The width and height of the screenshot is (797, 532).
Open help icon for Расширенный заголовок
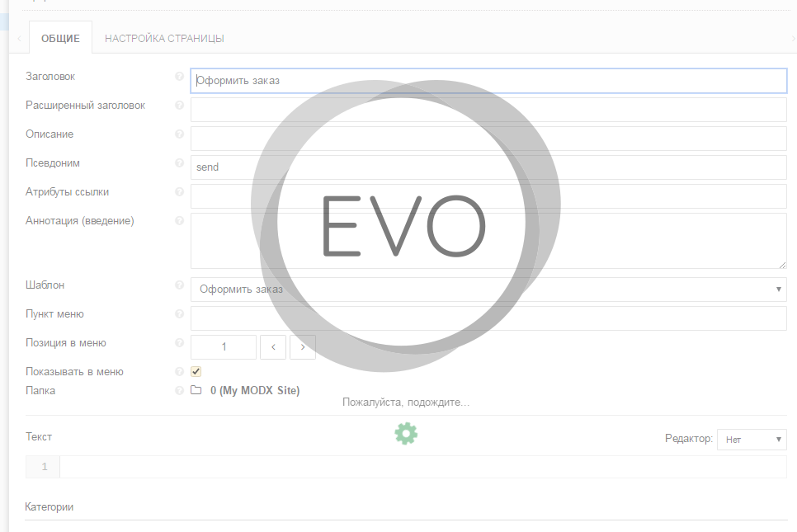[x=179, y=106]
